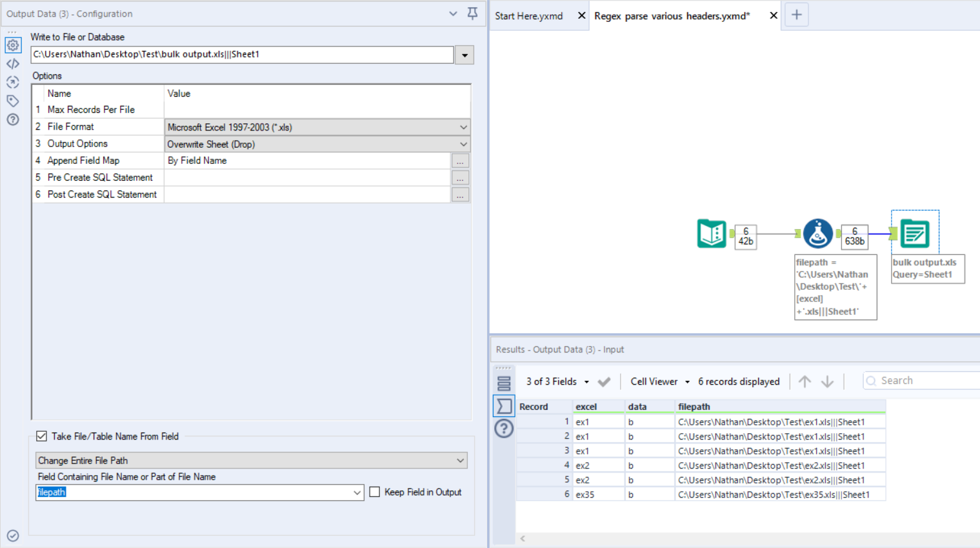This screenshot has width=980, height=548.
Task: Browse for a Pre Create SQL Statement
Action: (x=460, y=178)
